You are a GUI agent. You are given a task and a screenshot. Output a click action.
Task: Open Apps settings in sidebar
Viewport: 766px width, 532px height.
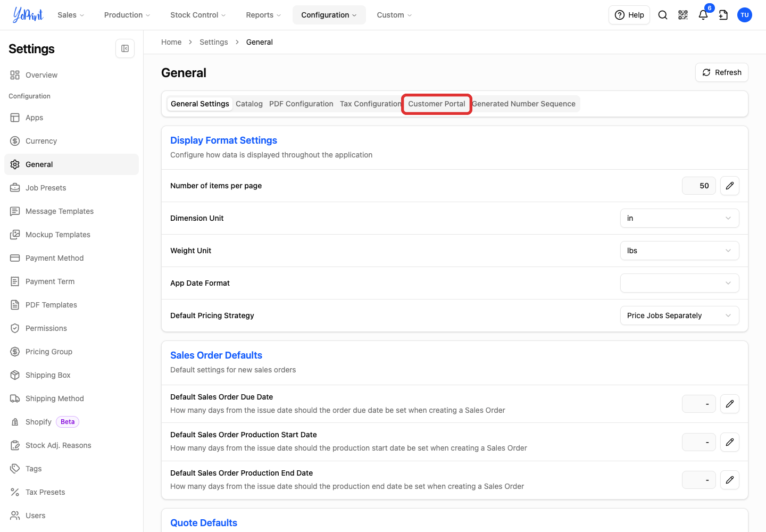[x=71, y=118]
